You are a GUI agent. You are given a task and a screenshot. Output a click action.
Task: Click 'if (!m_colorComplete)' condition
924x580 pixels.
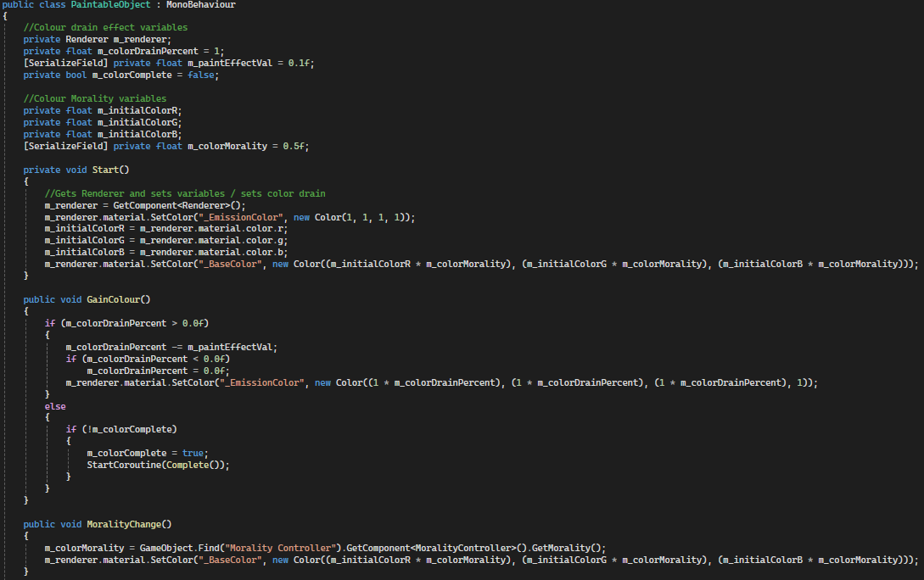point(121,429)
